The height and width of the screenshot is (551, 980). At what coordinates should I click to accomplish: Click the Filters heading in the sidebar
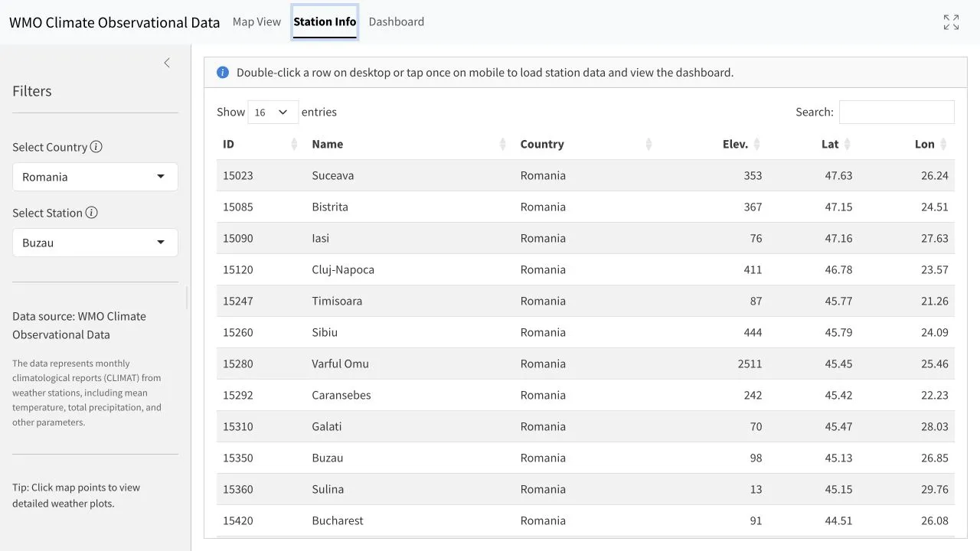[32, 91]
